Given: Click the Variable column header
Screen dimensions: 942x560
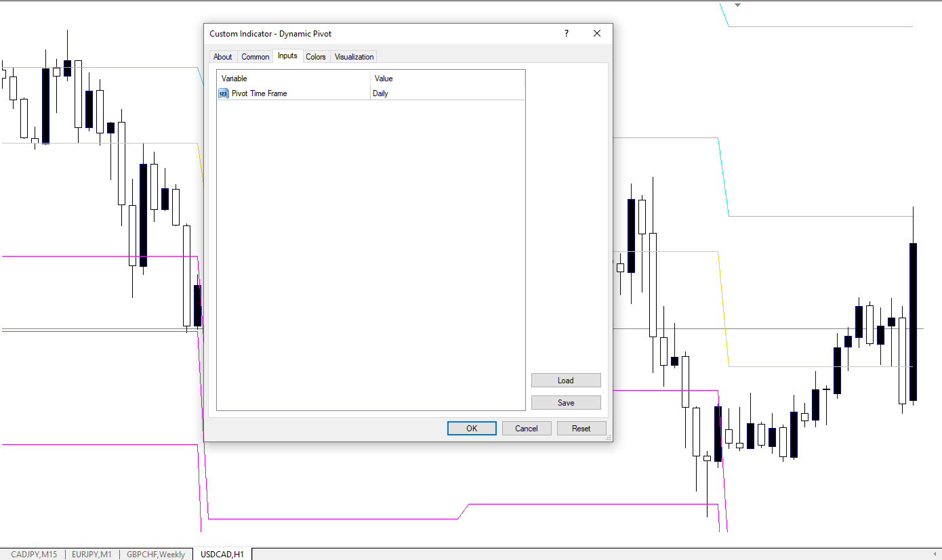Looking at the screenshot, I should [293, 79].
